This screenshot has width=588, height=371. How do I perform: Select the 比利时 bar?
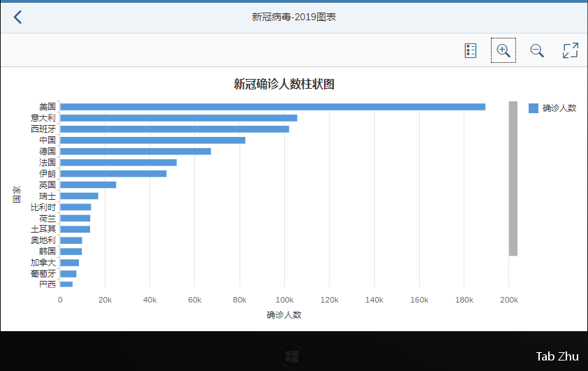[75, 207]
